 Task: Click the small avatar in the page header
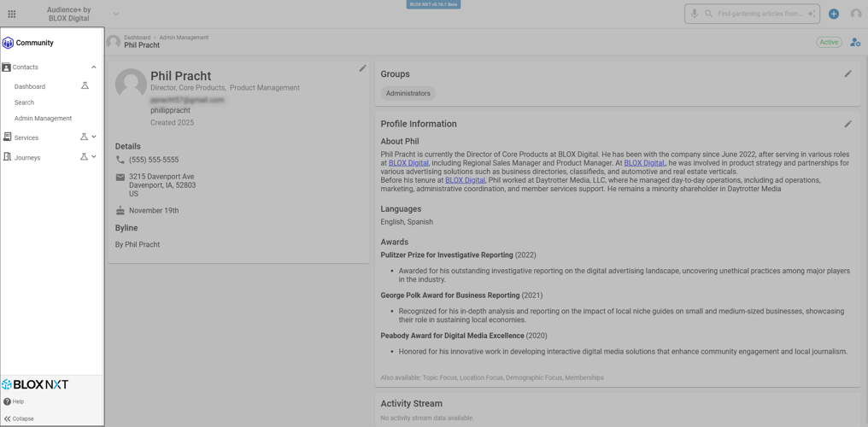[x=114, y=42]
